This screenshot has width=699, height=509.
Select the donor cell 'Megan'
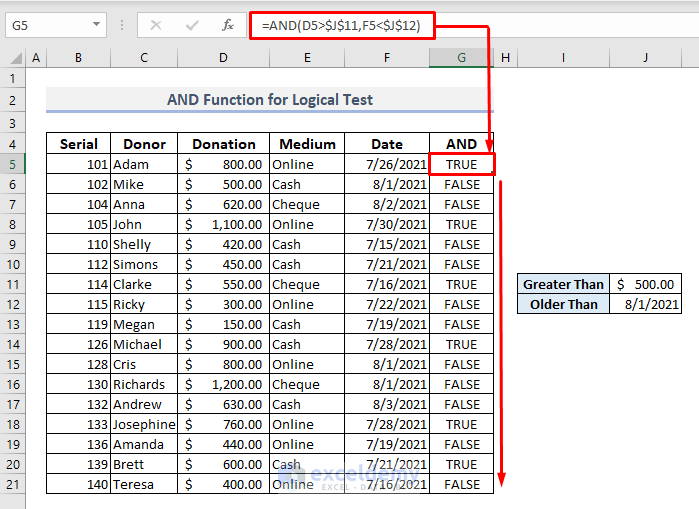coord(144,324)
